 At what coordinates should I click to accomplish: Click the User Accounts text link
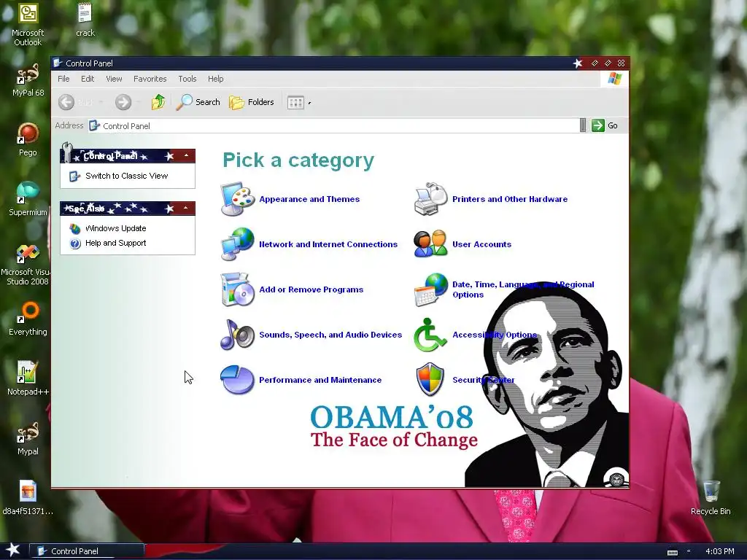pyautogui.click(x=481, y=244)
